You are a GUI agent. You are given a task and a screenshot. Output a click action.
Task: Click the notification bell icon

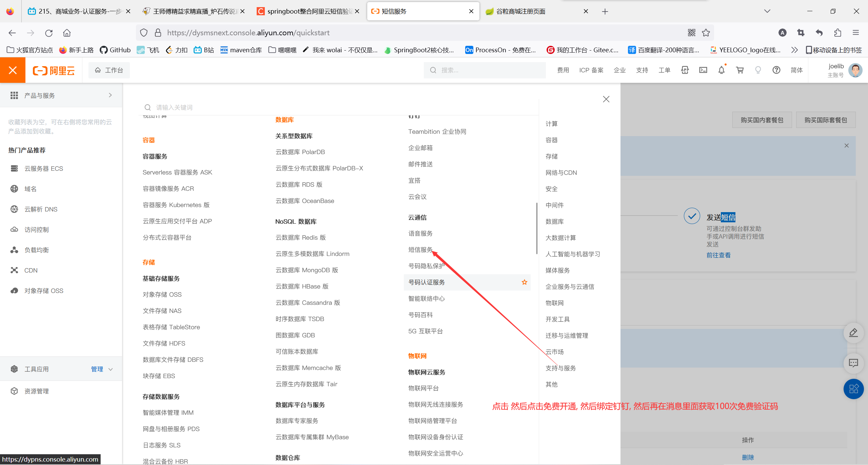point(721,70)
